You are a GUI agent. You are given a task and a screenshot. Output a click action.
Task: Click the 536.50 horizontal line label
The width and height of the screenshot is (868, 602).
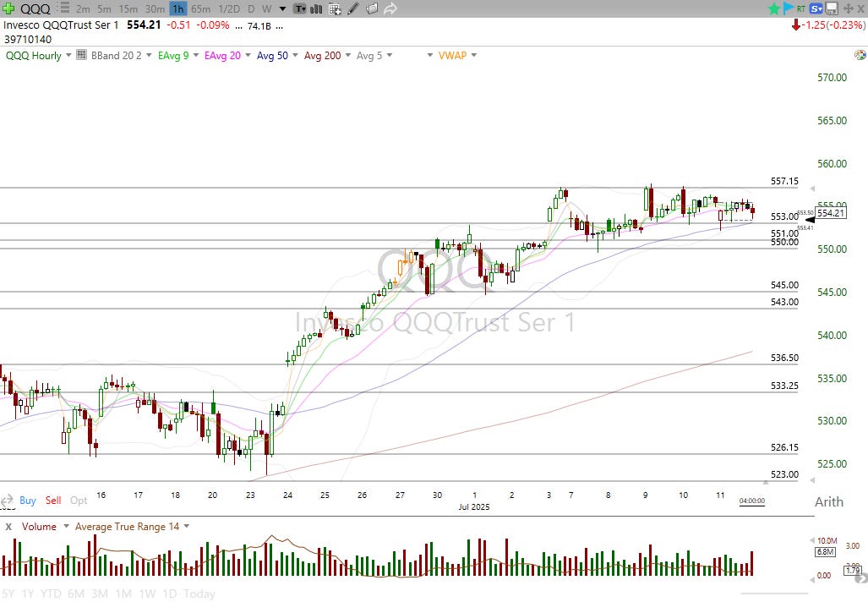click(784, 358)
